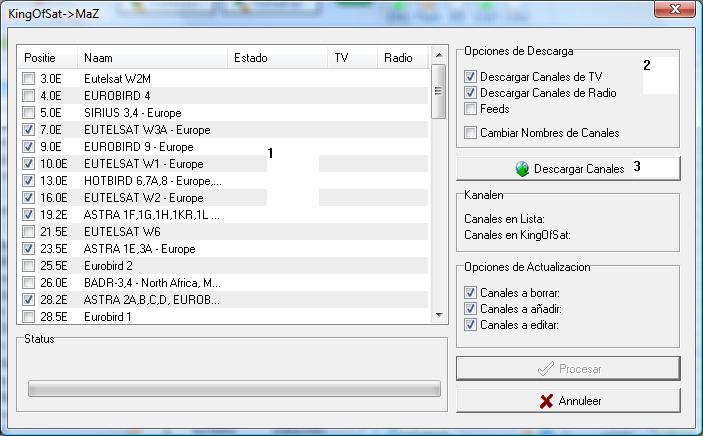Viewport: 703px width, 436px height.
Task: Untick Canales a editar checkbox
Action: [x=470, y=325]
